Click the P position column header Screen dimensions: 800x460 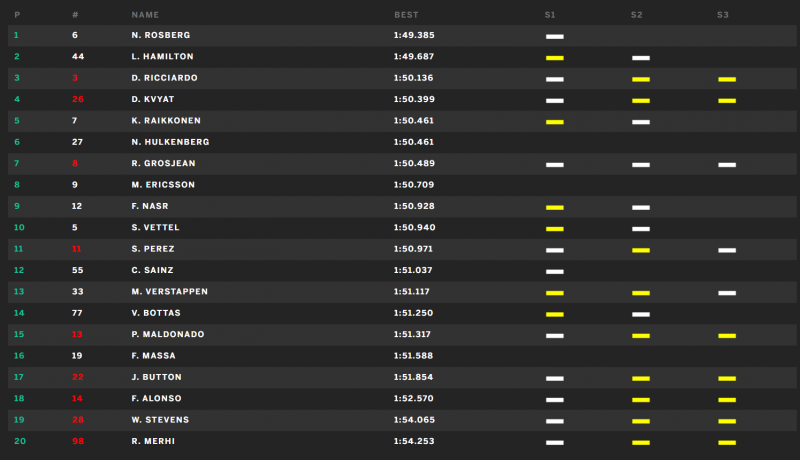17,15
